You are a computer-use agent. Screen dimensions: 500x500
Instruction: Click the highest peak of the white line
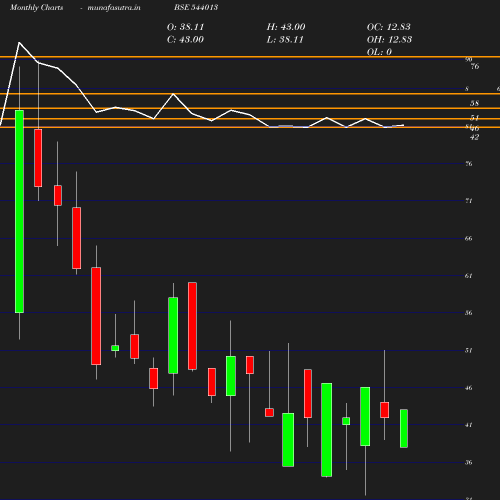click(19, 43)
